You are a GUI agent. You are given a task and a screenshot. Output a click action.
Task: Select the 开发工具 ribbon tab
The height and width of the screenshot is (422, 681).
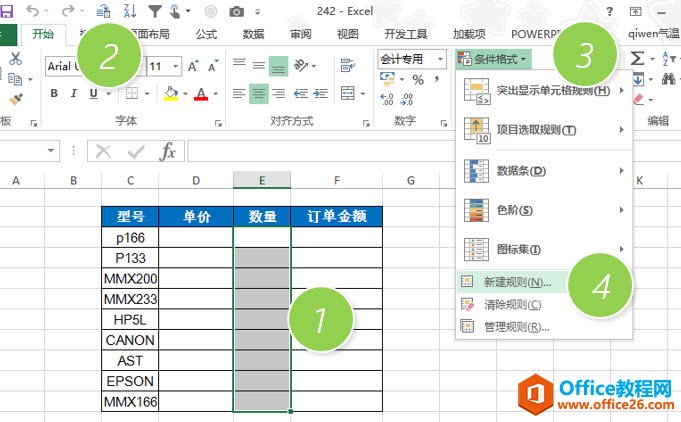tap(406, 34)
